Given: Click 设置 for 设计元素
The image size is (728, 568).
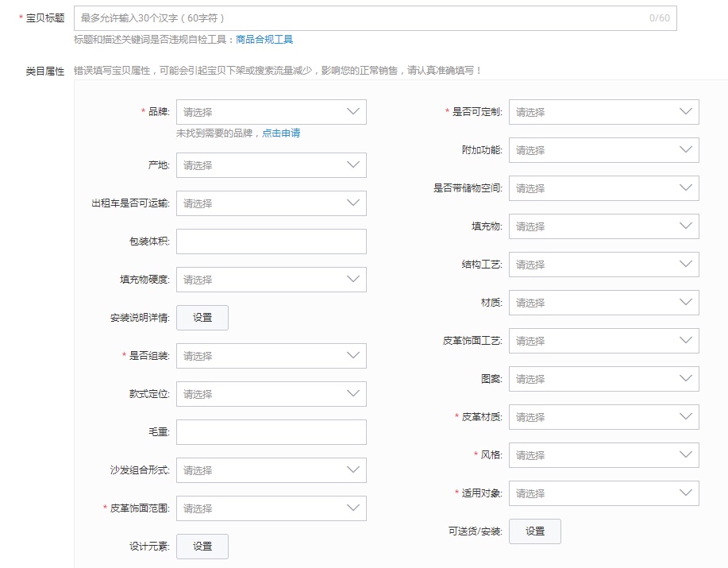Looking at the screenshot, I should [202, 546].
